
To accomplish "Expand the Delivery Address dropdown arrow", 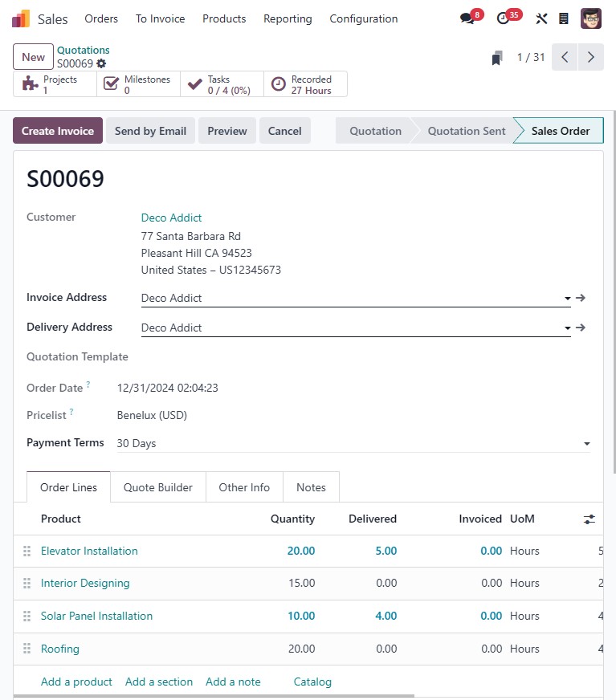I will (566, 328).
